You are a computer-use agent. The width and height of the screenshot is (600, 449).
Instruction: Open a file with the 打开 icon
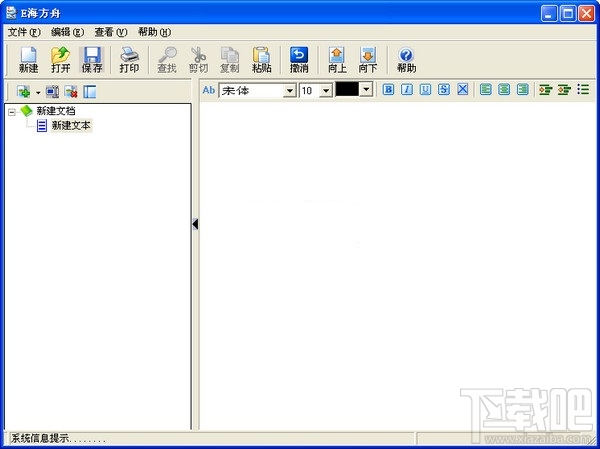click(x=60, y=60)
